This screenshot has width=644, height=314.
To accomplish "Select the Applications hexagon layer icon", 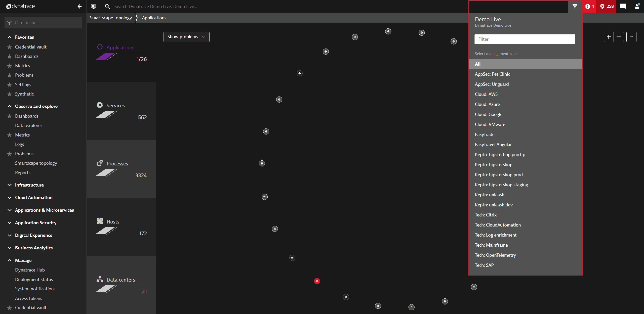I will [x=100, y=47].
